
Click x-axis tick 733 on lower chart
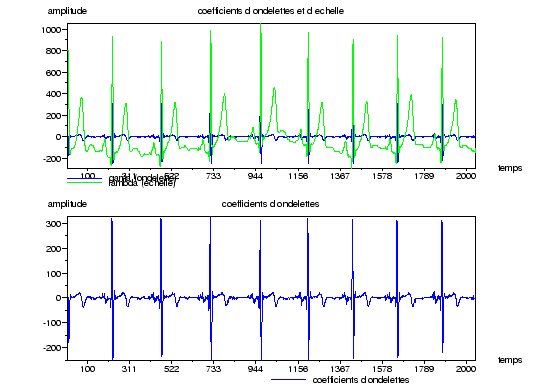213,369
